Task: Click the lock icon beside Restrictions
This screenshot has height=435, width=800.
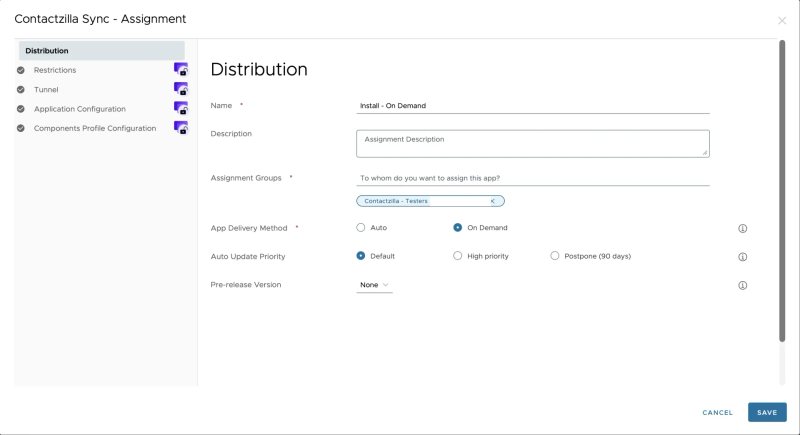Action: click(181, 69)
